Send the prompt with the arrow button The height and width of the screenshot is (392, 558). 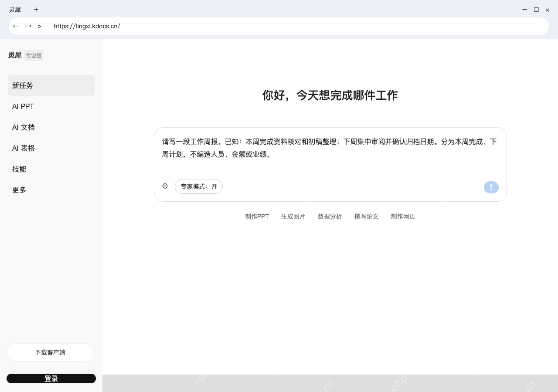[x=491, y=187]
